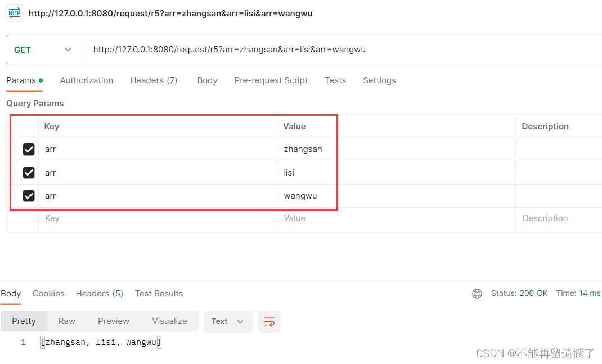Click the Time 14 ms text
Image resolution: width=602 pixels, height=364 pixels.
(x=578, y=293)
